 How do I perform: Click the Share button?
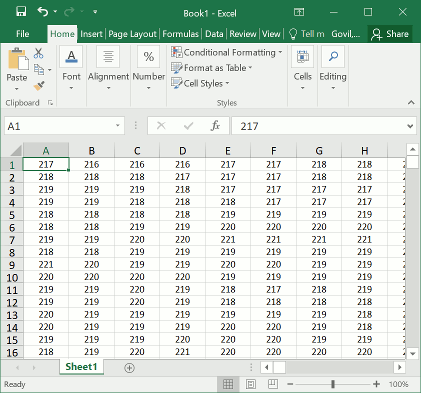tap(390, 34)
